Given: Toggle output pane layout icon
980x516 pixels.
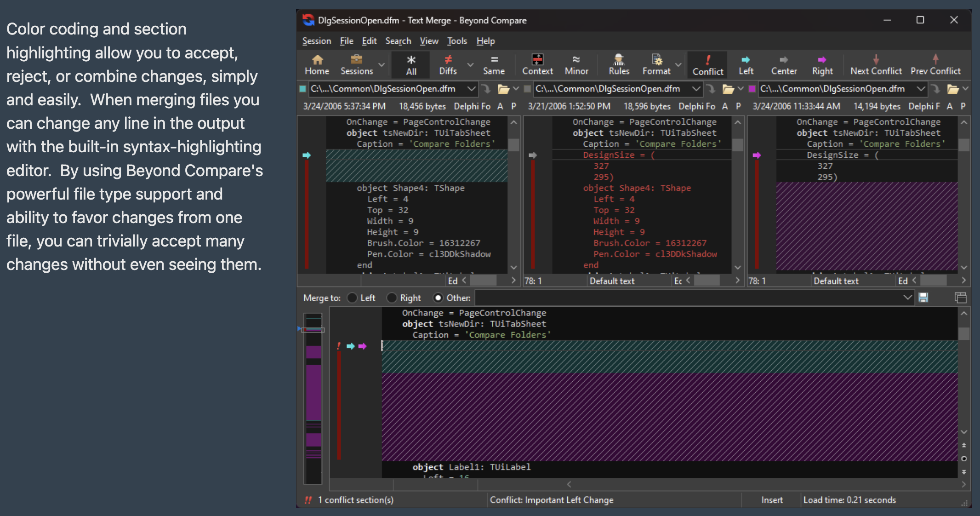Looking at the screenshot, I should 960,298.
